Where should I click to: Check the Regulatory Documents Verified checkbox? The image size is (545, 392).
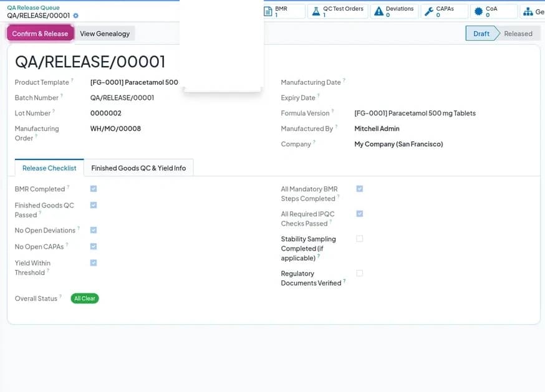point(360,273)
